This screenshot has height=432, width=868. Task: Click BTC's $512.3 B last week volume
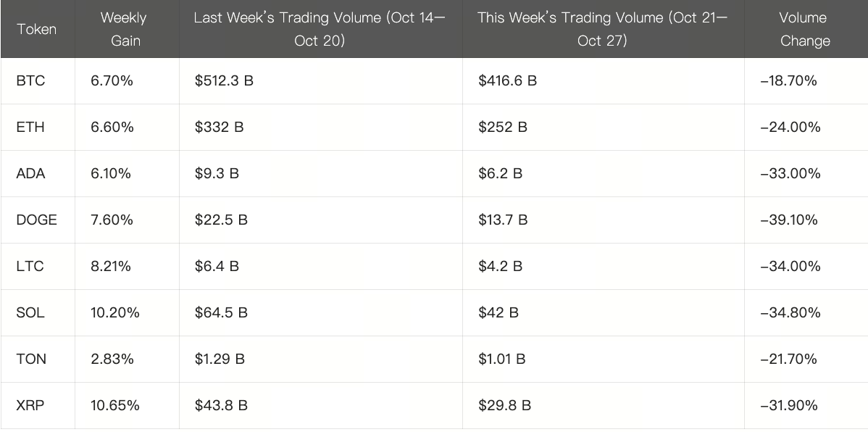pyautogui.click(x=224, y=80)
